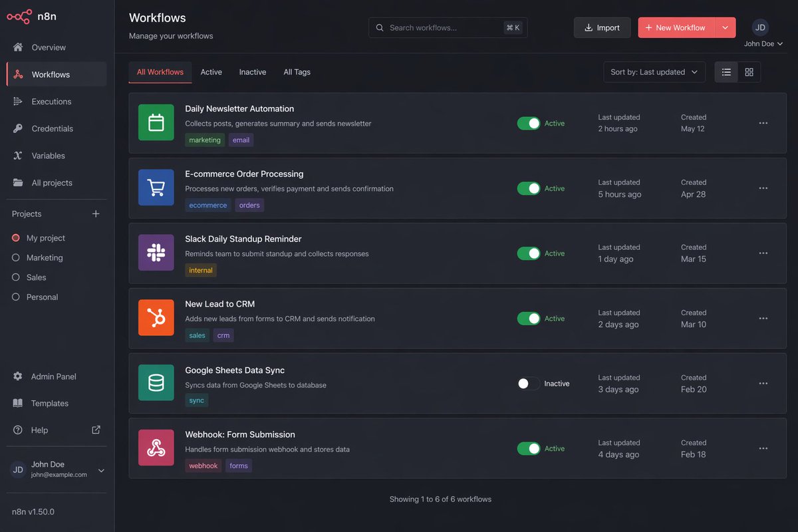Switch to grid view
The image size is (798, 532).
click(x=749, y=72)
